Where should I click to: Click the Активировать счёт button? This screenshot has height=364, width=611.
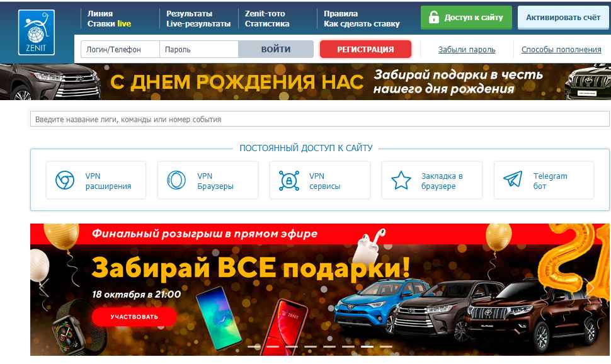[563, 17]
